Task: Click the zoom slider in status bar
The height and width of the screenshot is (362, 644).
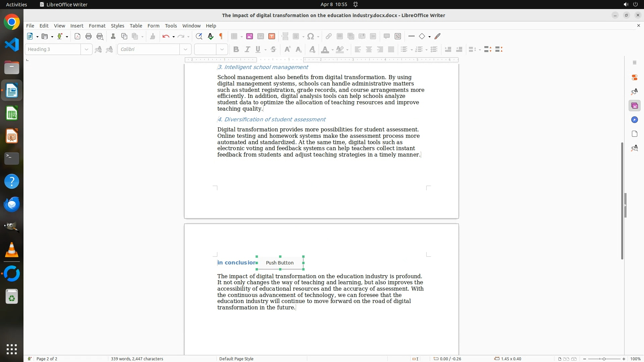Action: point(604,359)
